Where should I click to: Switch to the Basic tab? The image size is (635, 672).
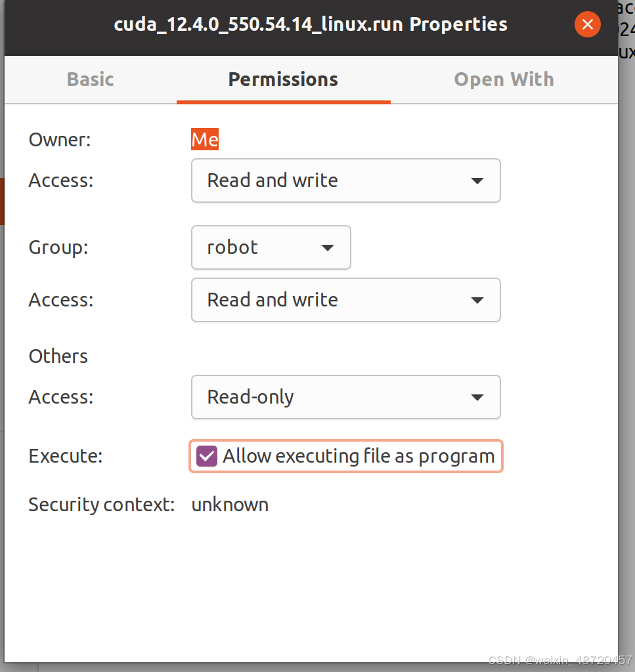click(x=90, y=79)
